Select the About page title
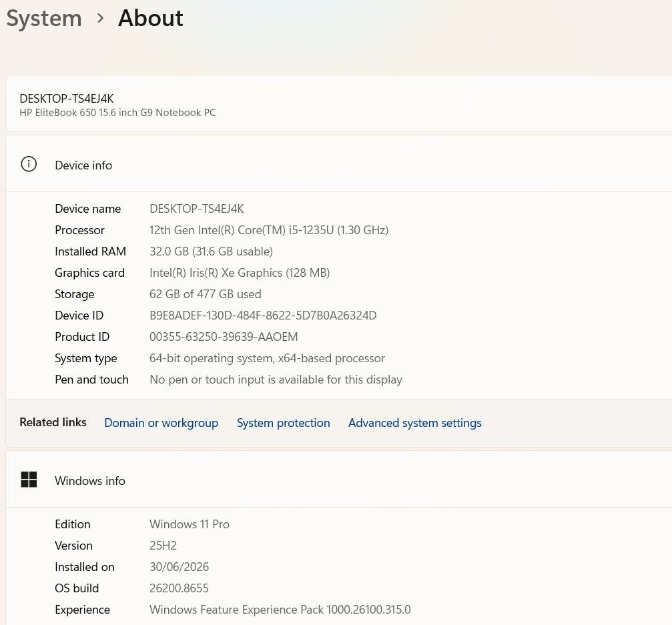Image resolution: width=672 pixels, height=625 pixels. pos(151,18)
